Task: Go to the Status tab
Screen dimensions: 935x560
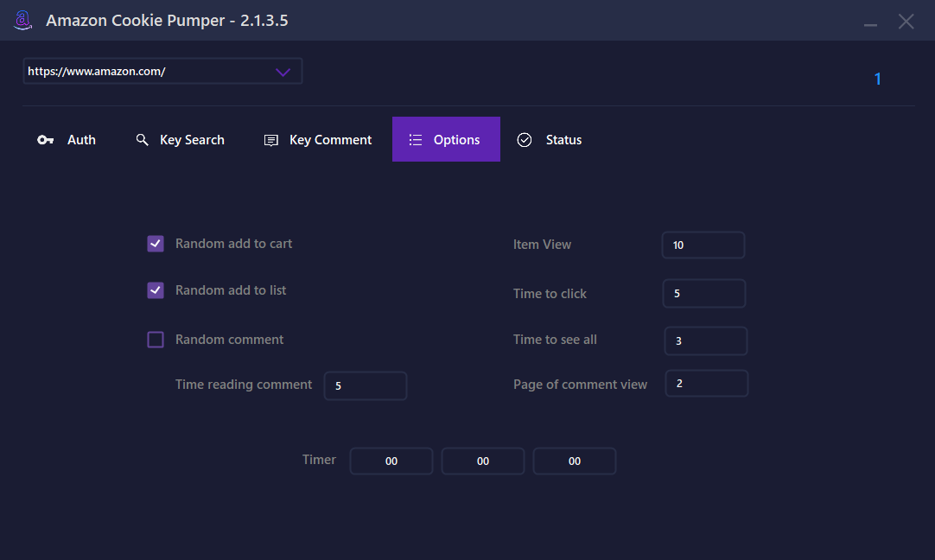Action: (x=550, y=139)
